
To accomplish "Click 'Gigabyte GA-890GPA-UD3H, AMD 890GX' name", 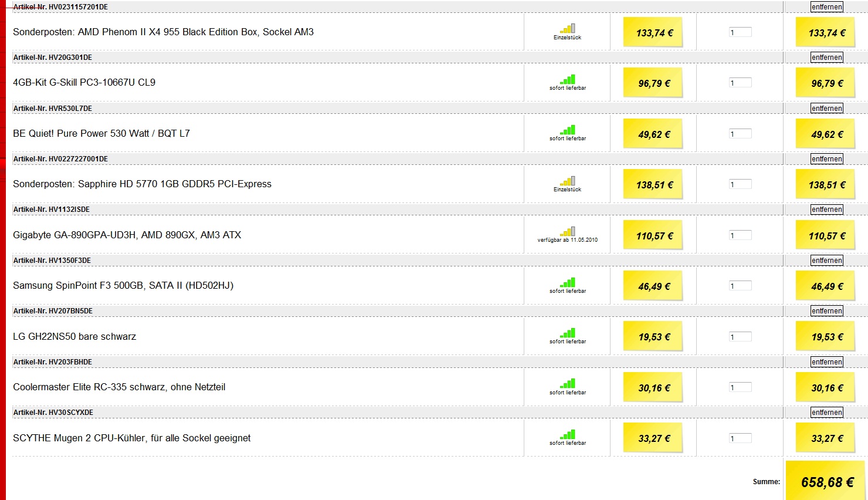I will (x=127, y=235).
